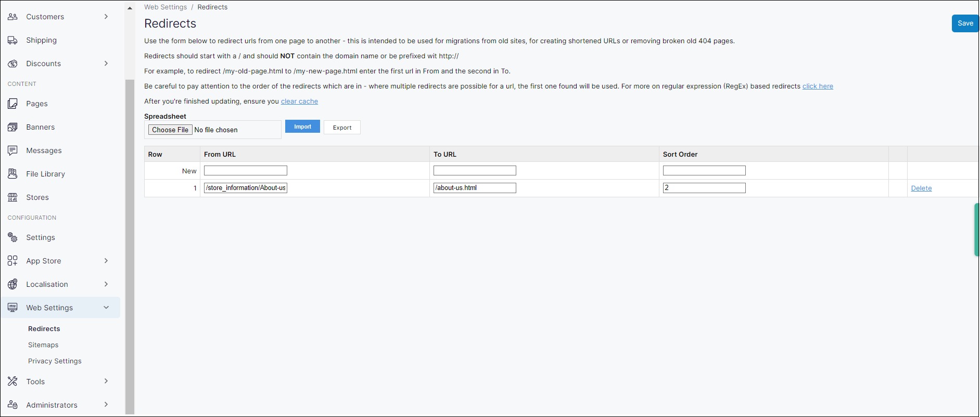The image size is (980, 417).
Task: Click the Discounts tag icon
Action: pos(12,64)
